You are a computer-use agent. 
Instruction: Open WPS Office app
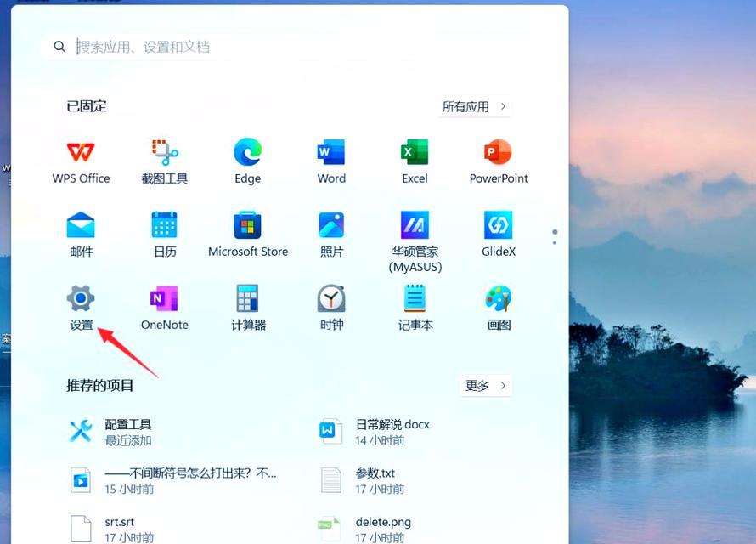81,162
